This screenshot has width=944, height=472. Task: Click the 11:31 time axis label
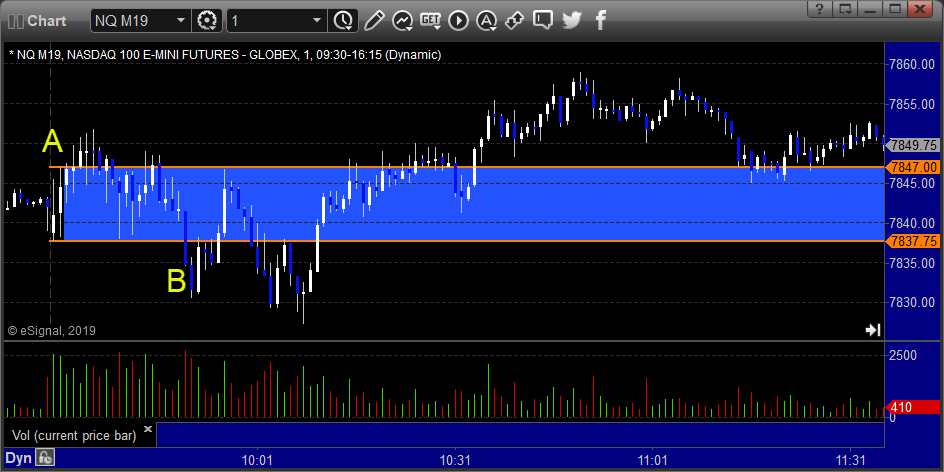[851, 459]
